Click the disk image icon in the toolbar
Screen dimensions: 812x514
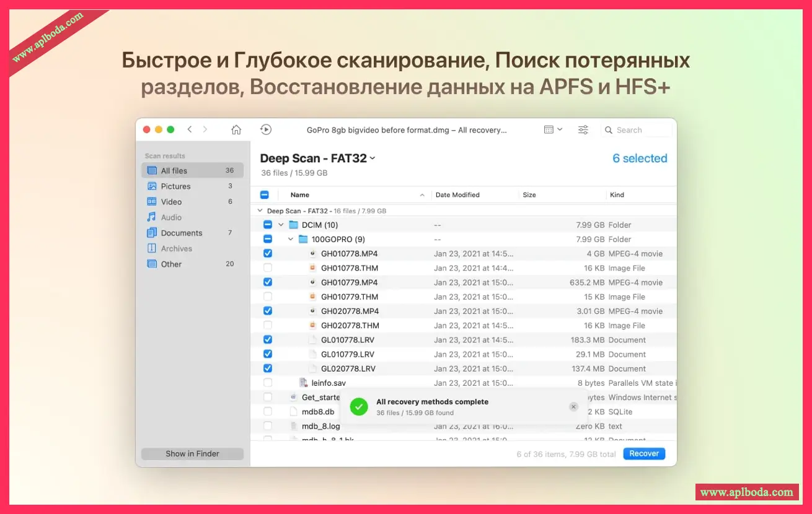[x=266, y=129]
